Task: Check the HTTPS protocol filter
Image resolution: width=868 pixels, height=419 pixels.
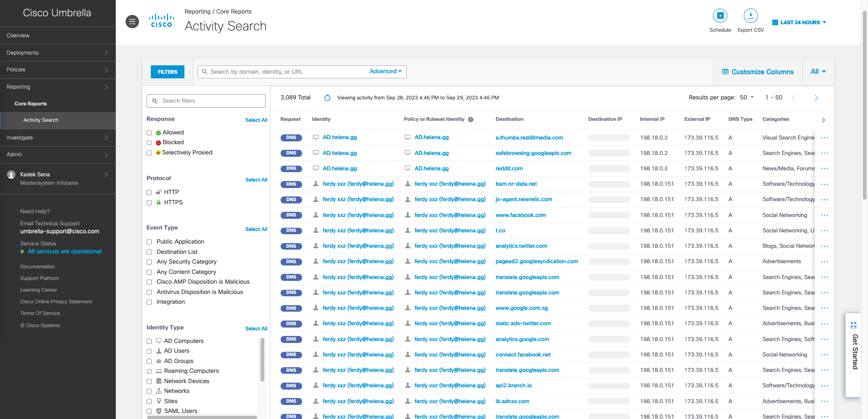Action: point(149,203)
